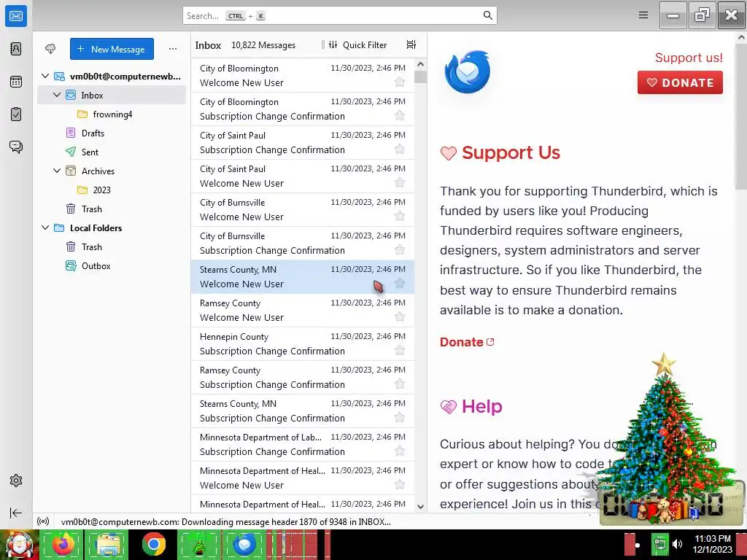This screenshot has height=560, width=747.
Task: Collapse the vm0b0t account tree
Action: pyautogui.click(x=45, y=76)
